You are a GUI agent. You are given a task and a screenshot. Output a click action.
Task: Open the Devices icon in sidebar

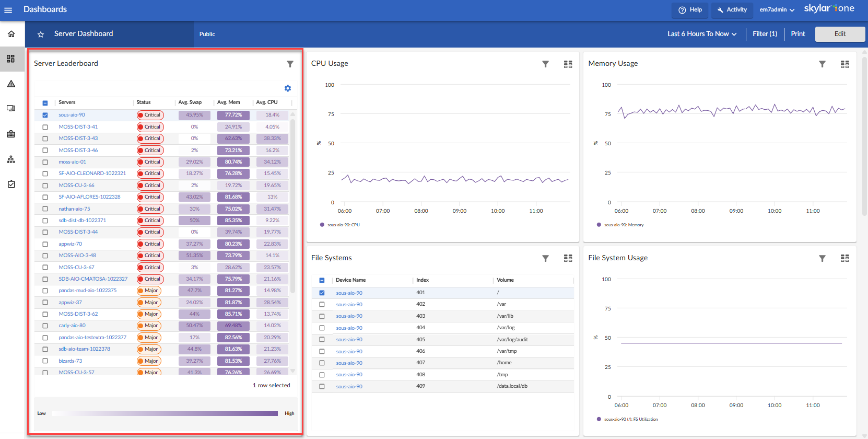[11, 108]
